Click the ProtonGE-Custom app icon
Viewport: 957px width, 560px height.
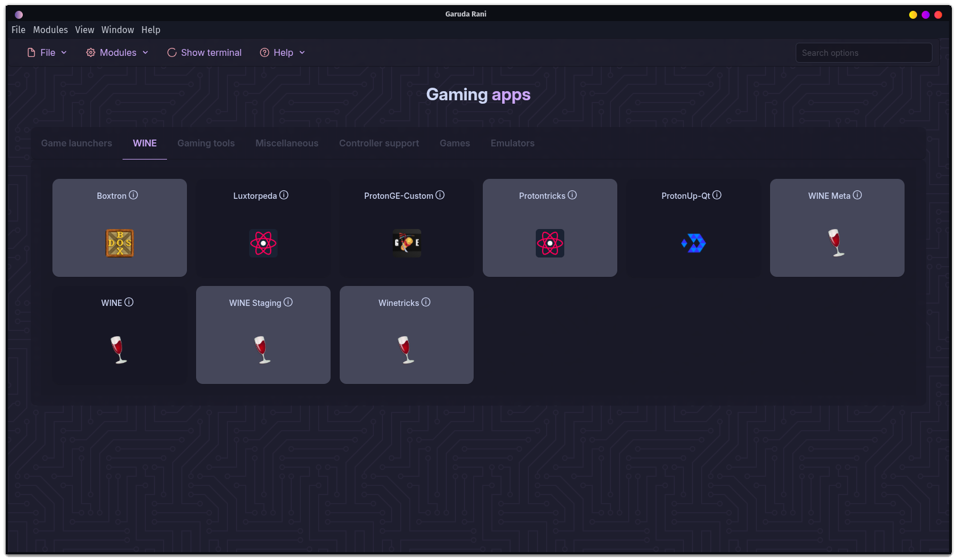(407, 243)
